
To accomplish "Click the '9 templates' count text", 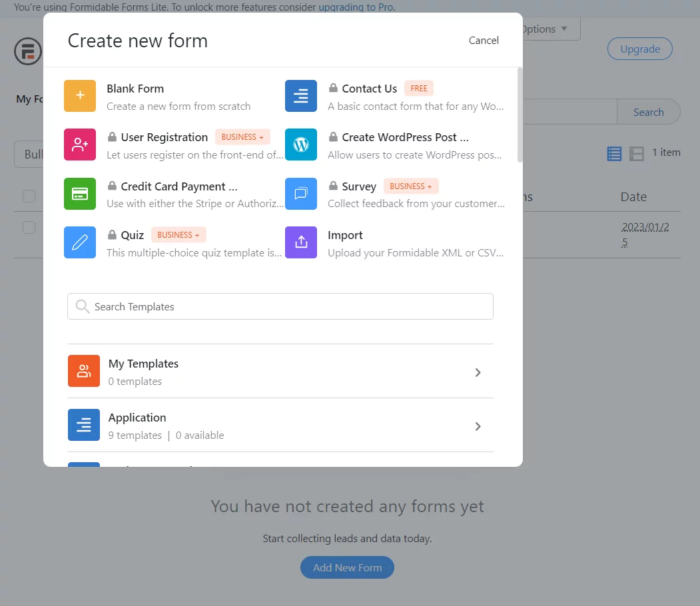I will click(x=135, y=435).
